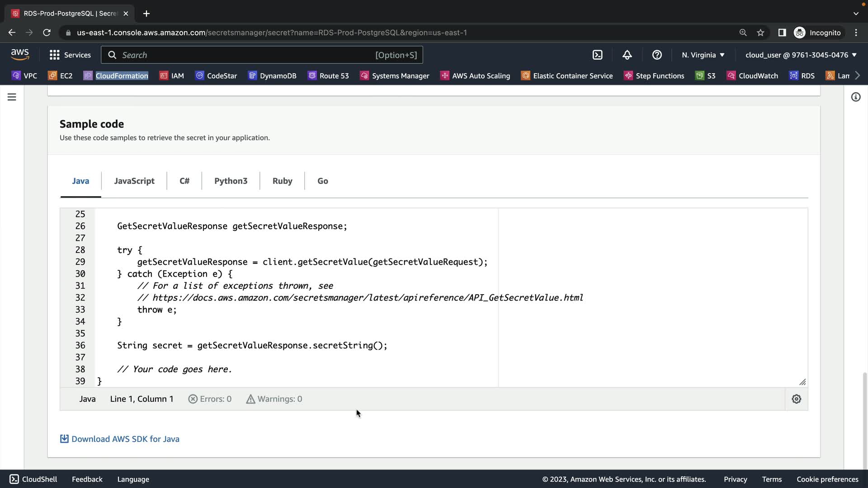Expand the N. Virginia region dropdown
868x488 pixels.
[703, 55]
